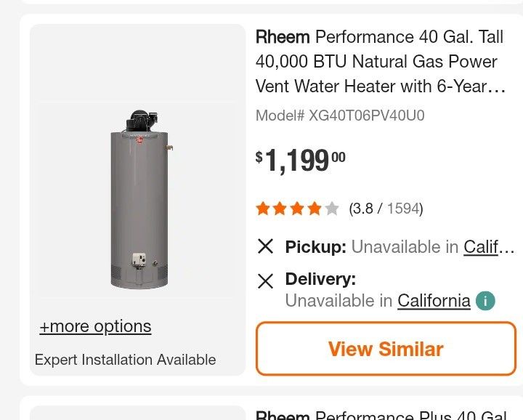Click the bold Delivery label
Image resolution: width=523 pixels, height=420 pixels.
[320, 279]
